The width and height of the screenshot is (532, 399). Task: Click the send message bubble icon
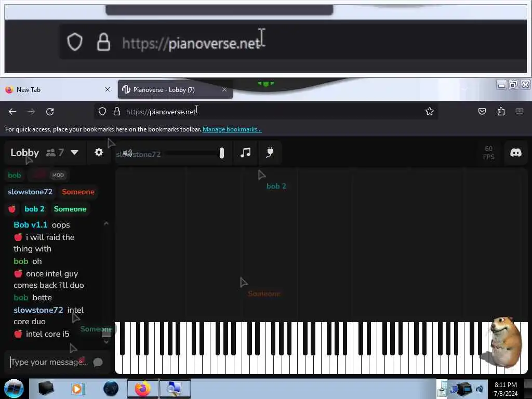click(98, 362)
